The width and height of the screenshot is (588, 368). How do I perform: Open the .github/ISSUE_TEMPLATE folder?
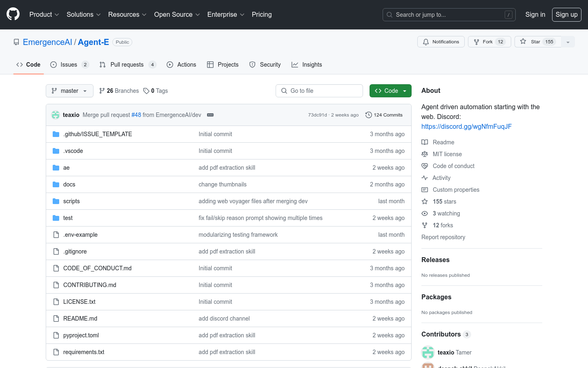[98, 134]
